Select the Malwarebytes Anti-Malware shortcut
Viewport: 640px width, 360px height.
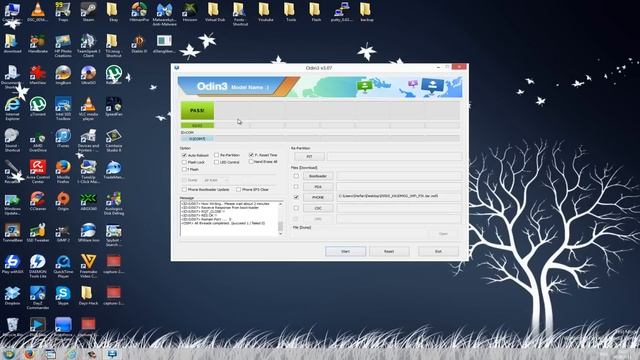(x=164, y=13)
